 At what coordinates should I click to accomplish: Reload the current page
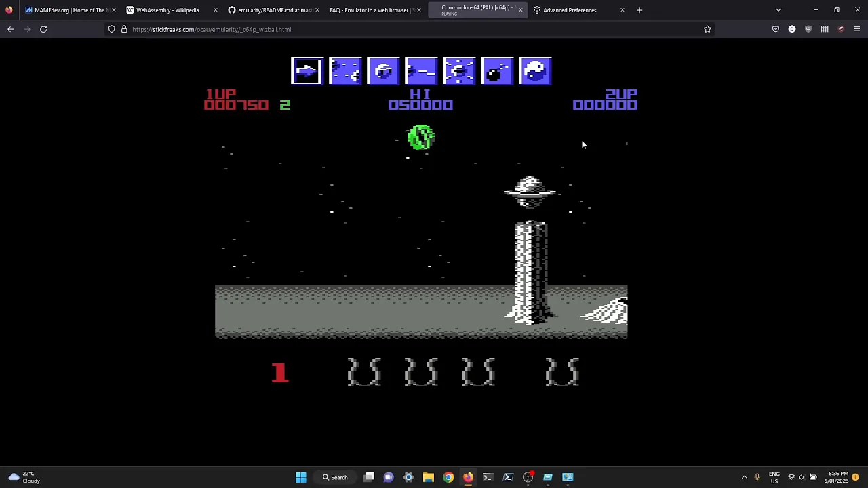[x=43, y=29]
